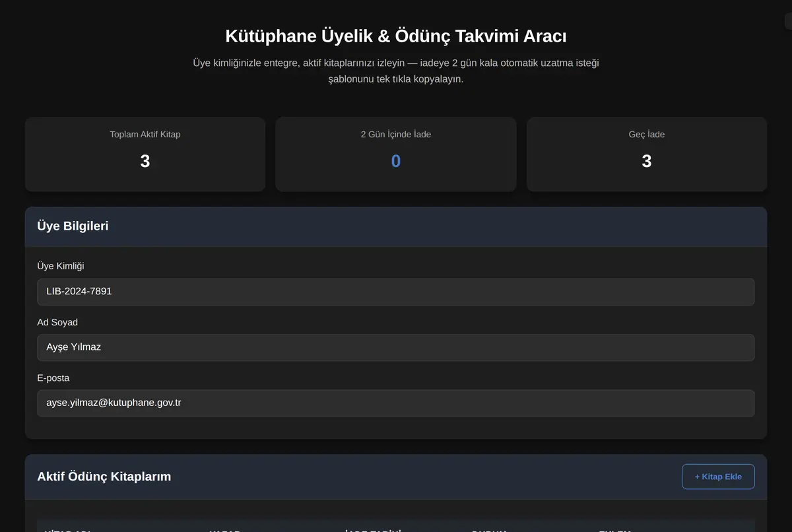The height and width of the screenshot is (532, 792).
Task: Click the subtitle text about otomatik uzatma isteği
Action: (396, 71)
